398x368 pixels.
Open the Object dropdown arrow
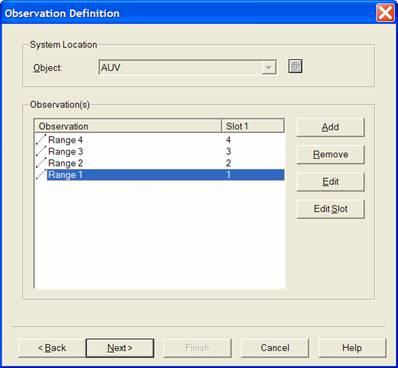(268, 68)
